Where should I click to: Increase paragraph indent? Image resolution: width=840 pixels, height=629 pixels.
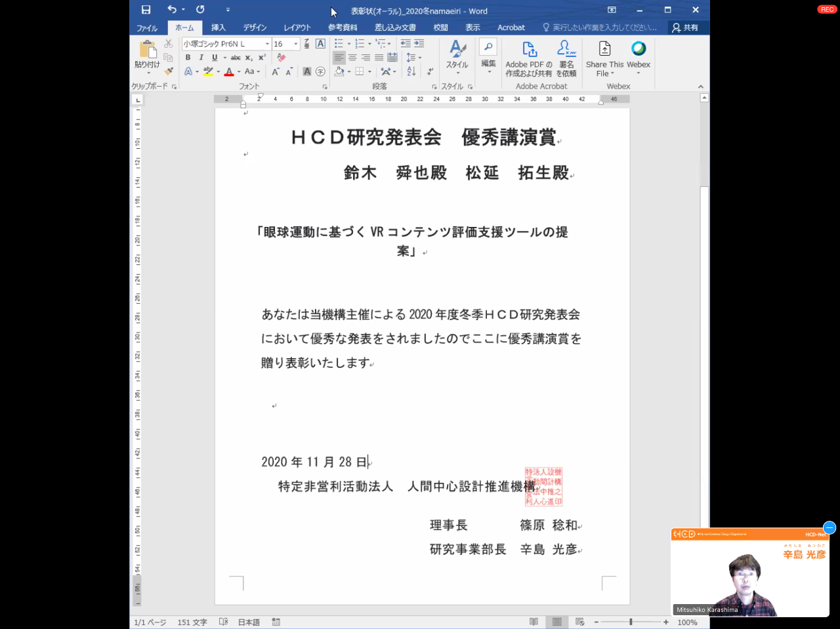pos(419,43)
